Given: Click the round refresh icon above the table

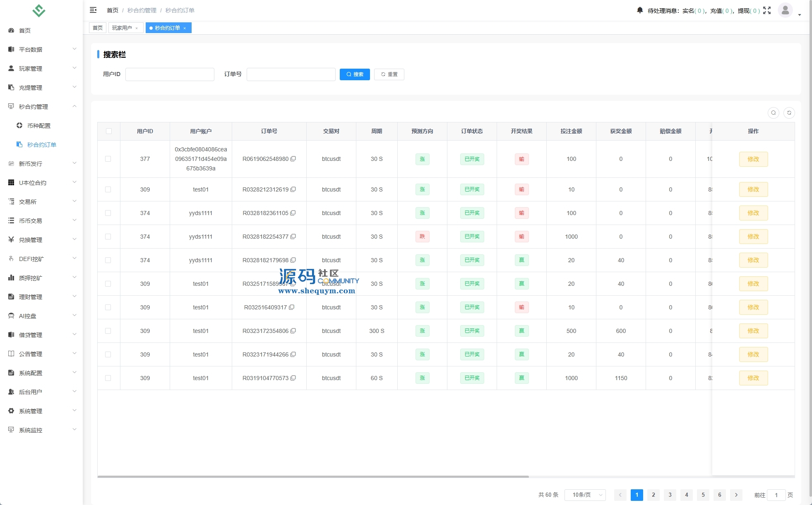Looking at the screenshot, I should (789, 113).
